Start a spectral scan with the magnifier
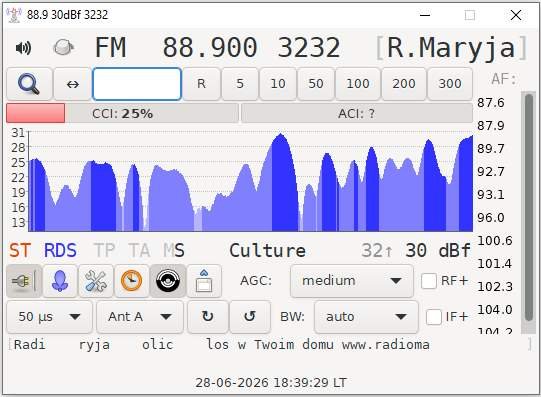Screen dimensions: 541x397 click(29, 84)
